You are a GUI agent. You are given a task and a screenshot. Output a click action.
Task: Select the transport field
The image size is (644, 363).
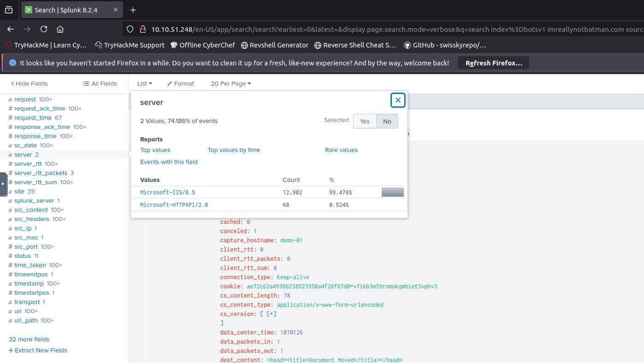point(27,302)
